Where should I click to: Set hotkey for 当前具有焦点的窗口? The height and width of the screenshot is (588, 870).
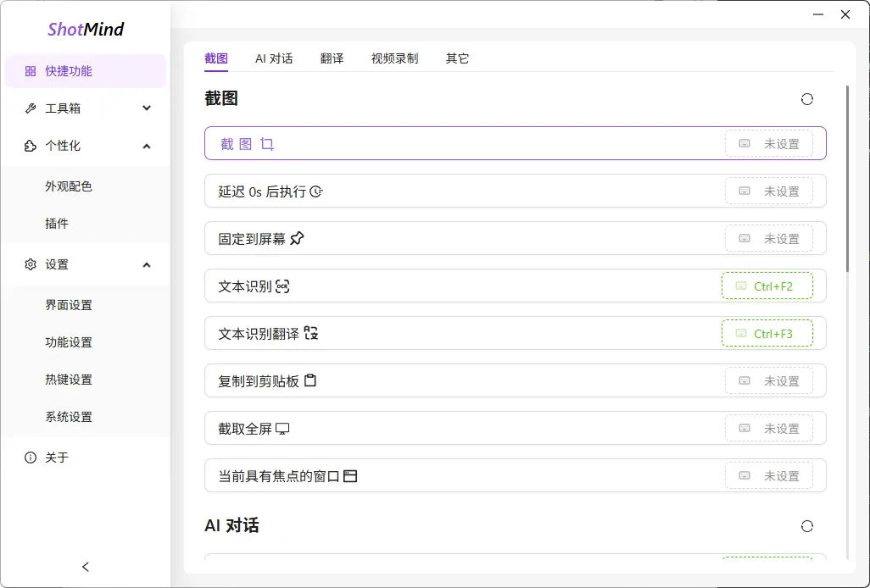pyautogui.click(x=769, y=475)
